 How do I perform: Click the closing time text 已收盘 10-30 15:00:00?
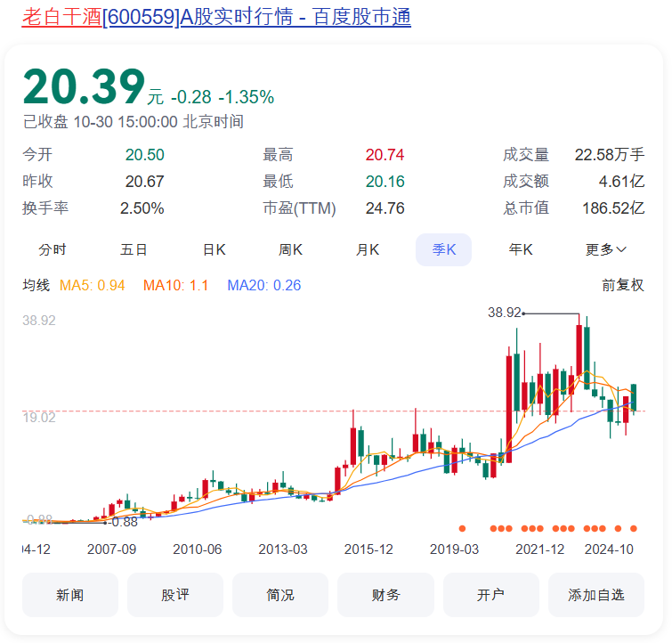[101, 122]
